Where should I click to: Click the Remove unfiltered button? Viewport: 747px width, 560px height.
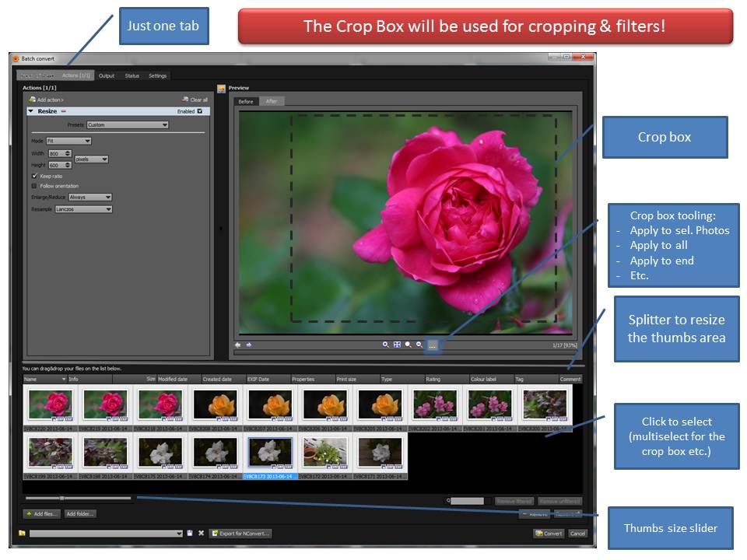tap(560, 501)
